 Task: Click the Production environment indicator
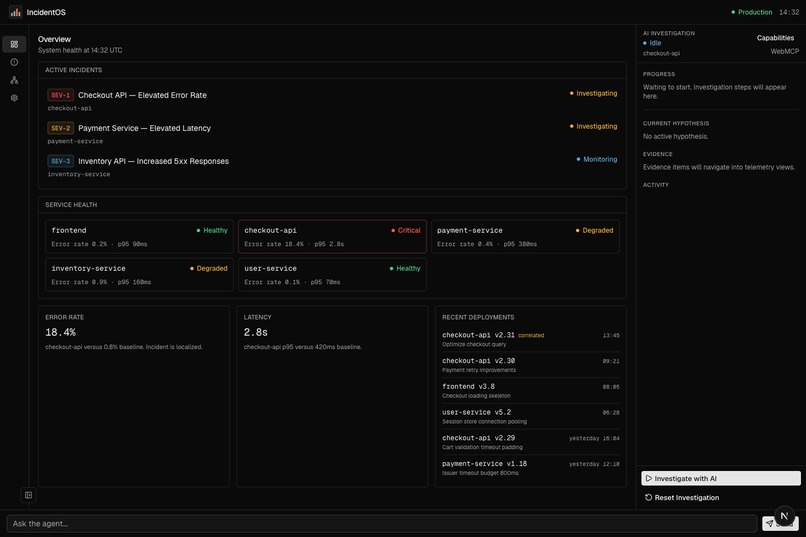(x=752, y=12)
